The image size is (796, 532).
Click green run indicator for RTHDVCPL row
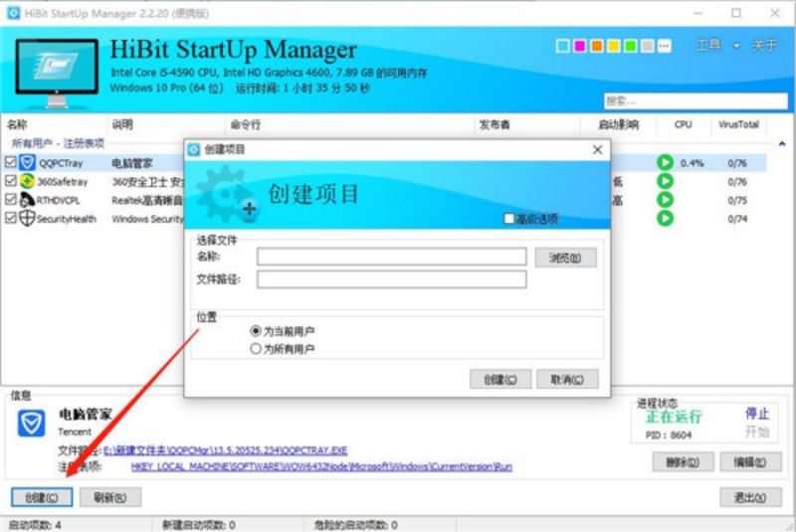pos(665,199)
